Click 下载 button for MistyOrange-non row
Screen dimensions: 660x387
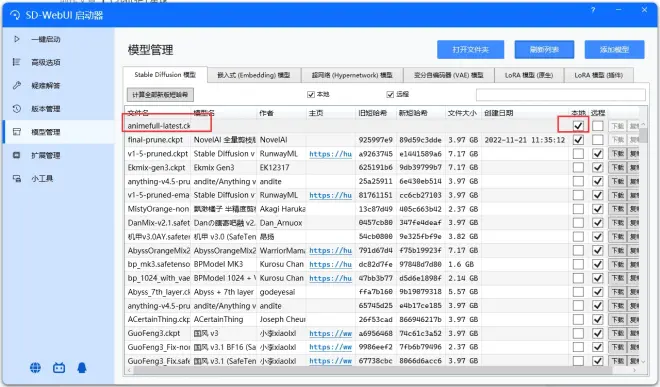[x=617, y=209]
